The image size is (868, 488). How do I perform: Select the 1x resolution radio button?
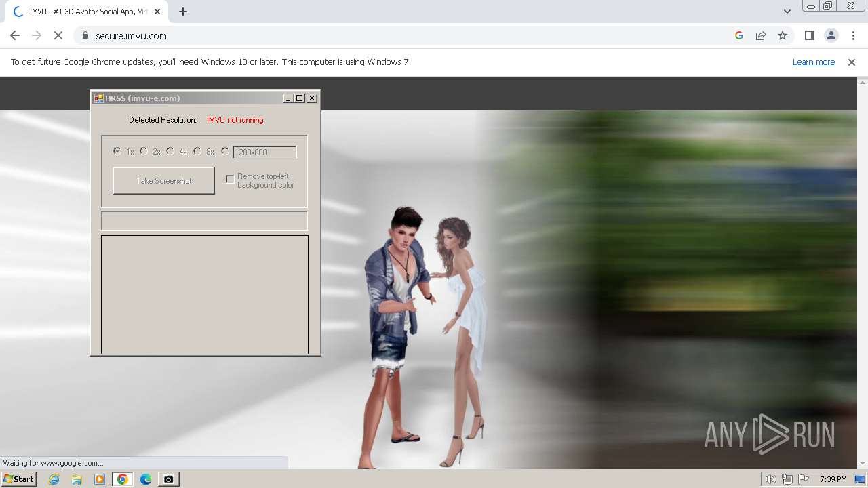pyautogui.click(x=117, y=151)
